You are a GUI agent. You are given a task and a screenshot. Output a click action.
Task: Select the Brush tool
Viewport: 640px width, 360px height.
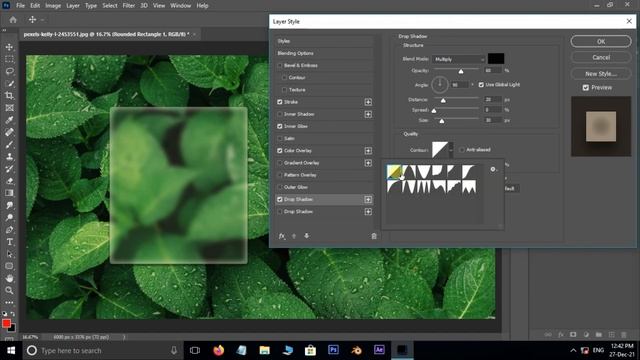[9, 144]
